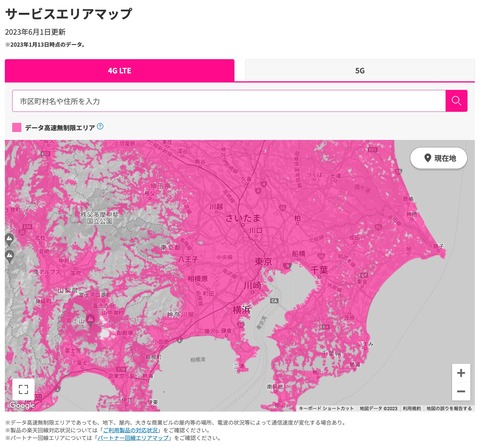Select the 4G LTE tab
Screen dimensions: 480x446
coord(119,70)
